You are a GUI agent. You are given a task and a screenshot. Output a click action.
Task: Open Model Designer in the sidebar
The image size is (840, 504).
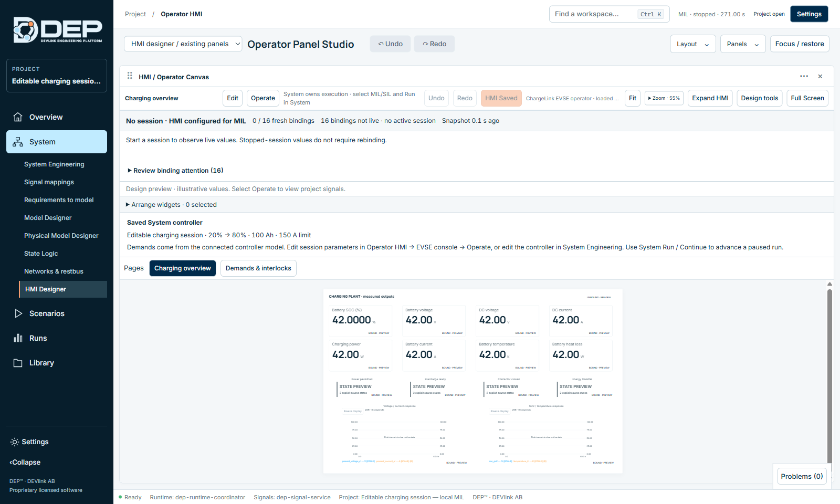click(x=48, y=218)
